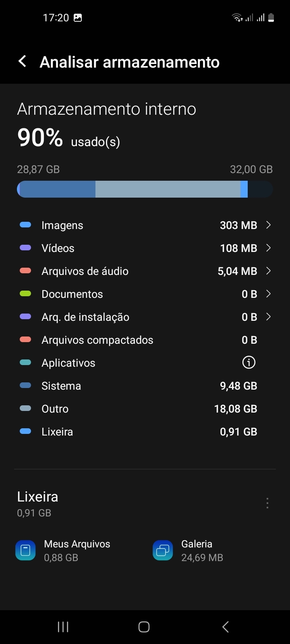Open Galeria 24,69 MB trash label
Viewport: 290px width, 644px height.
(202, 550)
